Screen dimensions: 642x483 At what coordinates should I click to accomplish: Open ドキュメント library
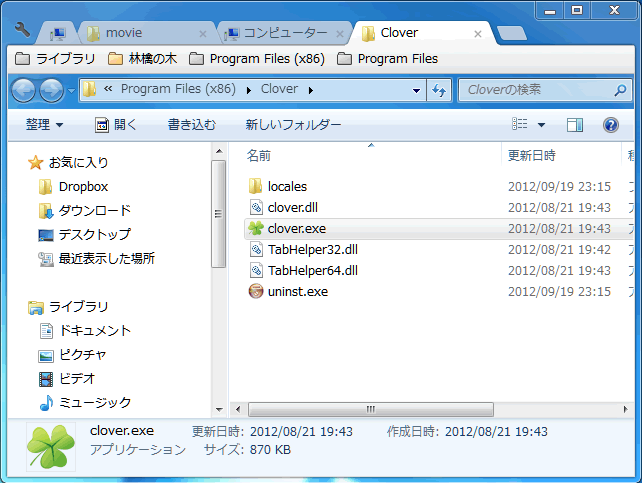pos(85,331)
